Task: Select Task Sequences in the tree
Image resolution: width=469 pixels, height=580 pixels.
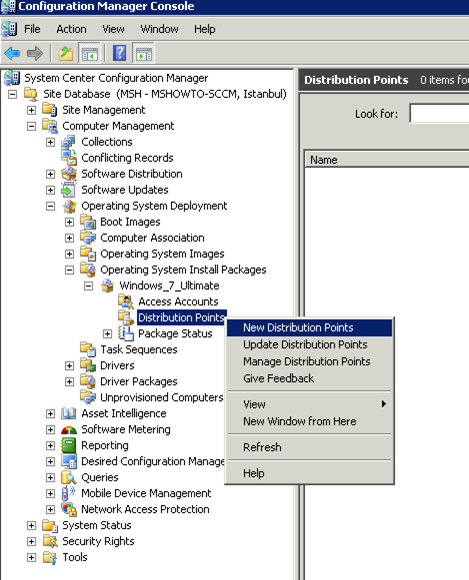Action: [x=139, y=350]
